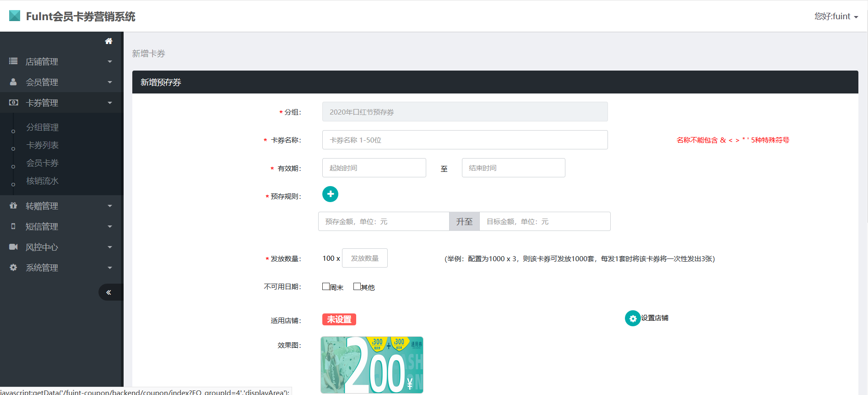
Task: Focus the 卡券名称 input field
Action: tap(465, 140)
